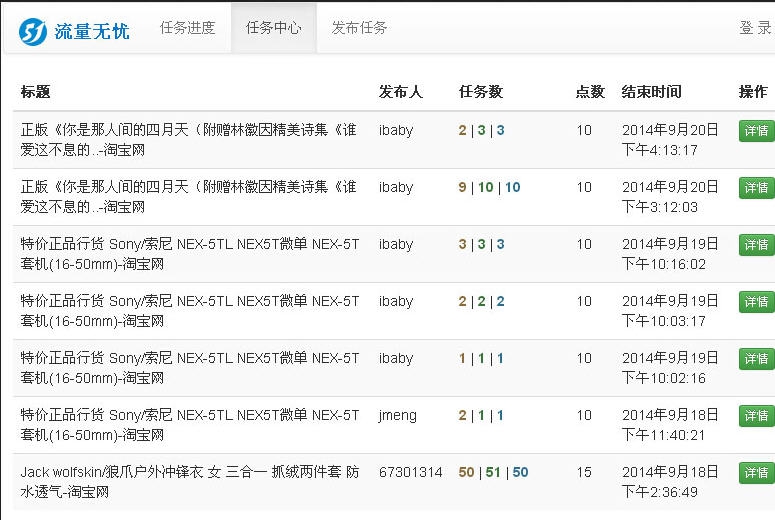Image resolution: width=775 pixels, height=520 pixels.
Task: Open 详情 for task ending 下午10:16:02
Action: pos(757,244)
